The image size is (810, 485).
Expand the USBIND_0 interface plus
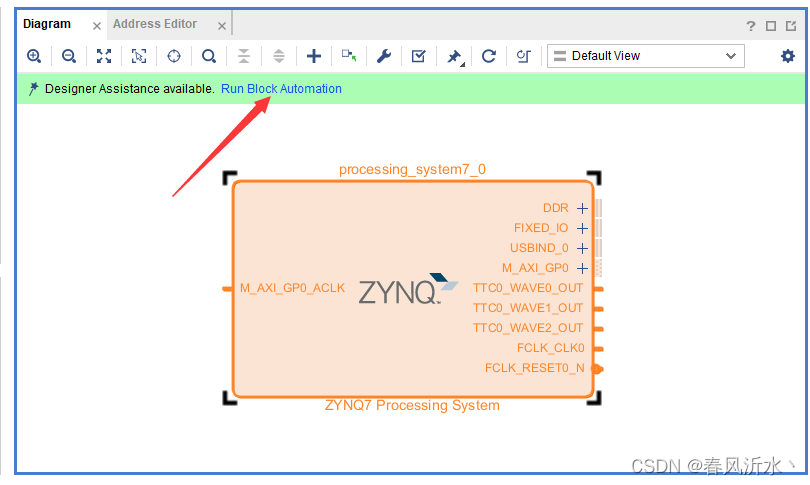pos(582,248)
